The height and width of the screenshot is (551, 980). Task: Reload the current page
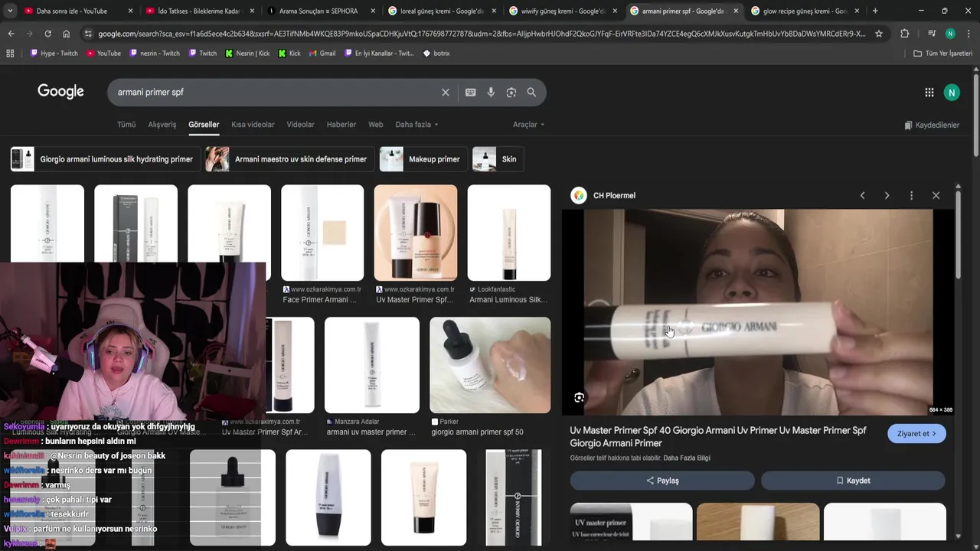point(47,34)
